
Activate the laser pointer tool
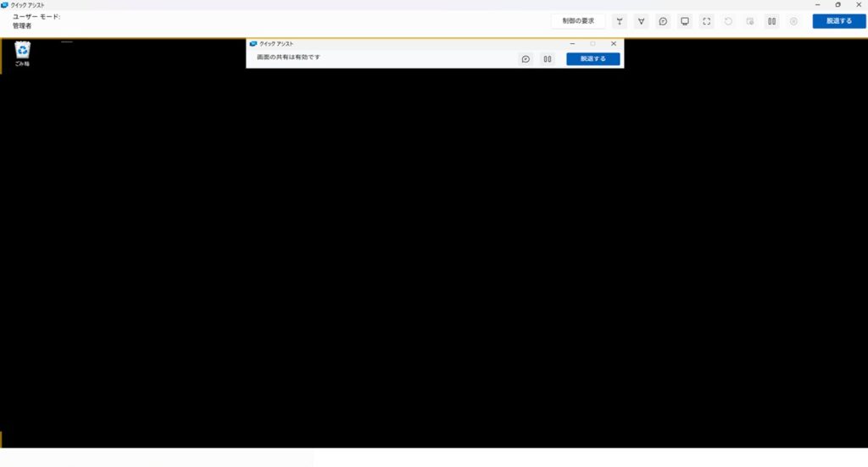tap(620, 21)
